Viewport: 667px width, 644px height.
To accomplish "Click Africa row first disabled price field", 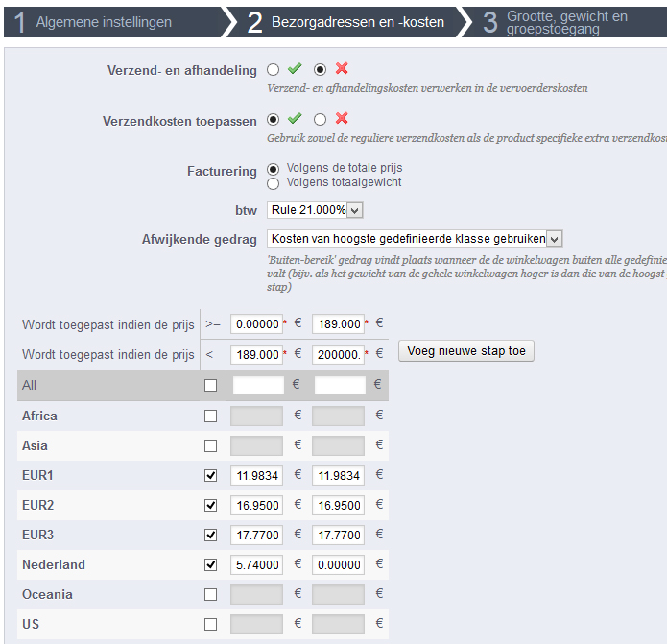I will pyautogui.click(x=256, y=416).
